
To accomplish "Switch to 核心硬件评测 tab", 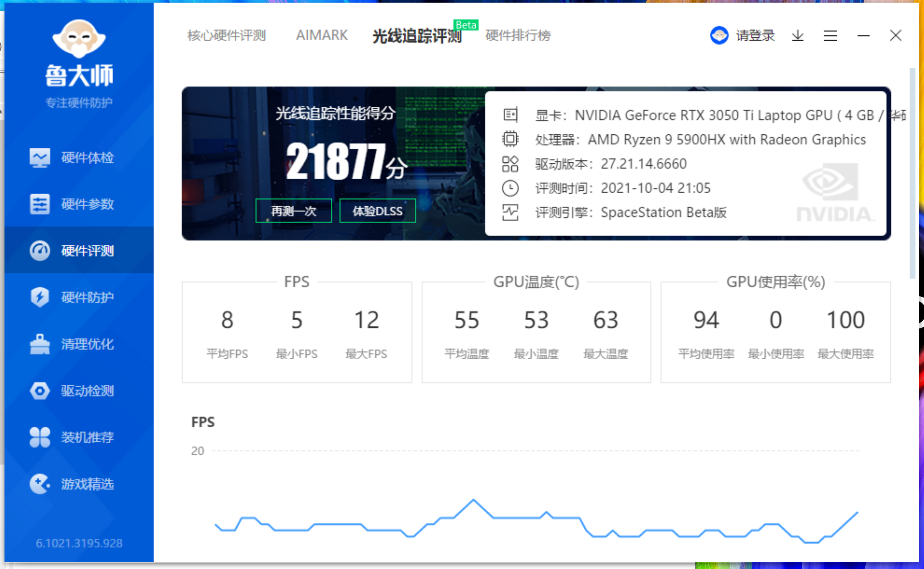I will click(227, 36).
